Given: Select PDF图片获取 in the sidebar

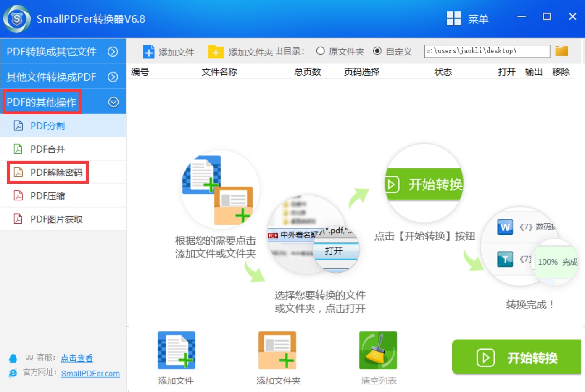Looking at the screenshot, I should tap(63, 219).
